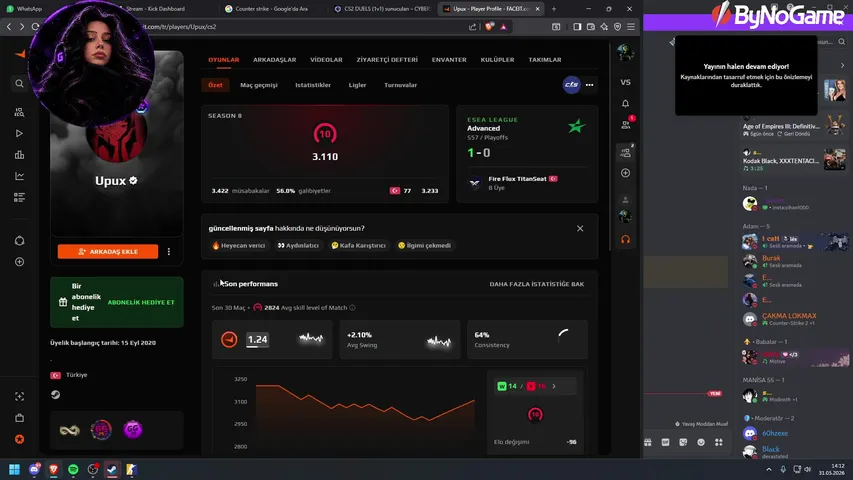Open matchmaking find-player sidebar icon
The height and width of the screenshot is (480, 853).
(19, 112)
